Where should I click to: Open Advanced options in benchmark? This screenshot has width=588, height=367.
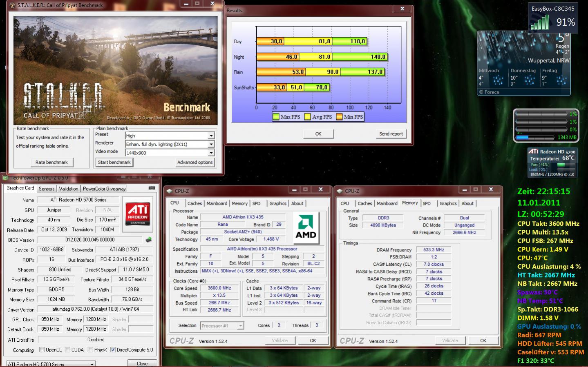(195, 162)
